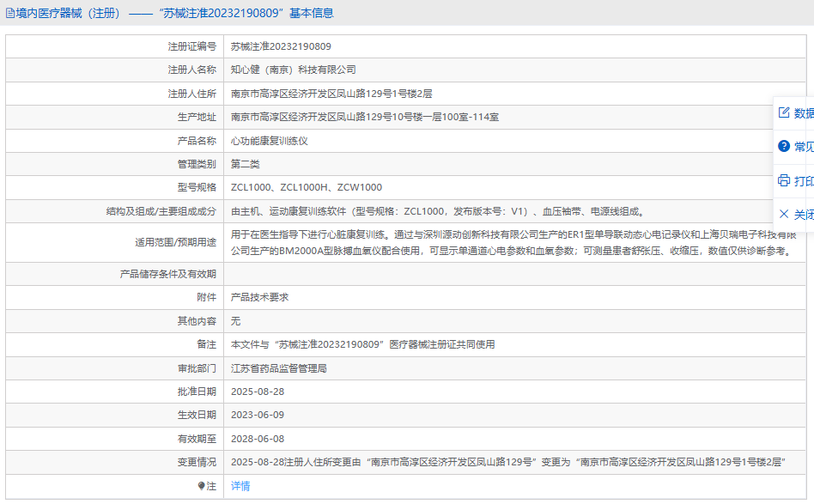Click the 型号规格 field label

tap(197, 187)
